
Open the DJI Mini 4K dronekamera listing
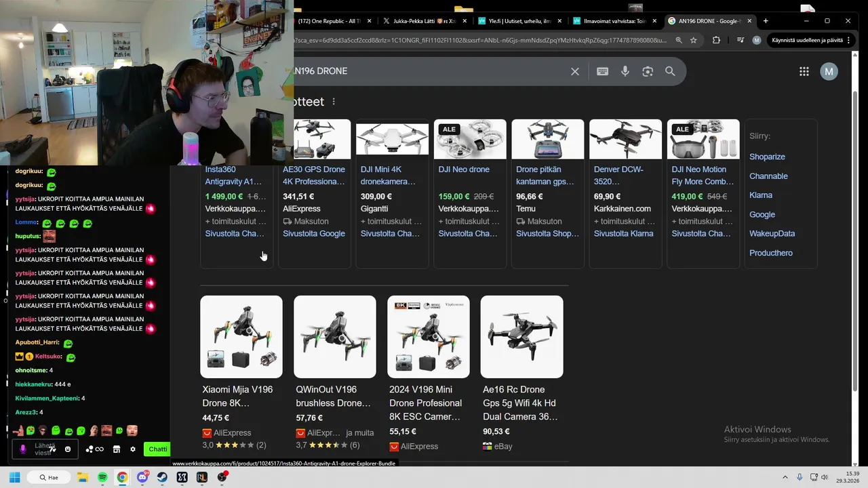pyautogui.click(x=388, y=175)
